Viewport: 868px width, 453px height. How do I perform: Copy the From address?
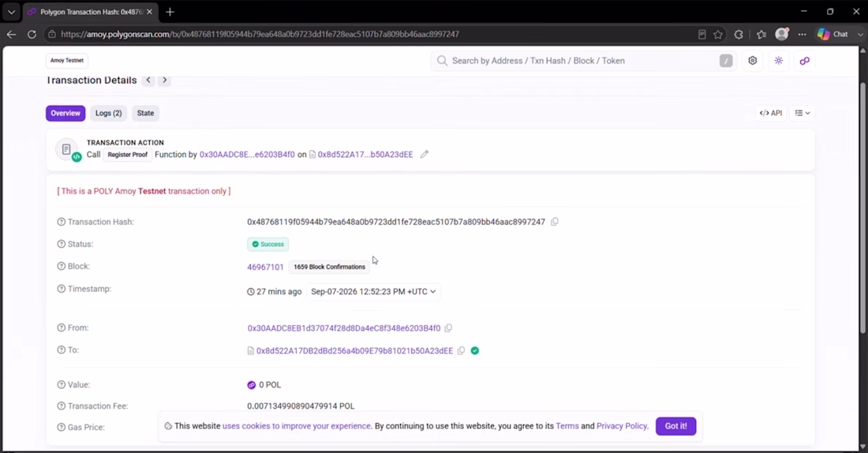click(448, 328)
